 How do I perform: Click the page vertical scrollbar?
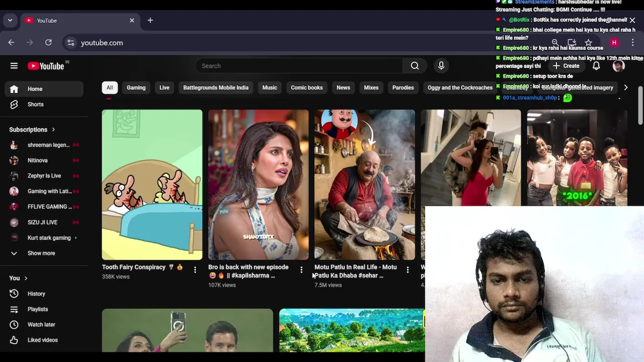click(640, 105)
